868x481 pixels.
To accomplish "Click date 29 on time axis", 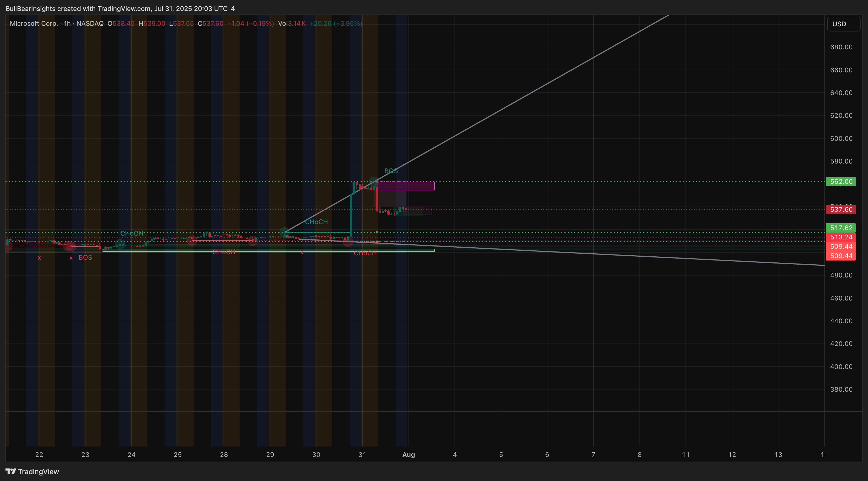I will (270, 454).
